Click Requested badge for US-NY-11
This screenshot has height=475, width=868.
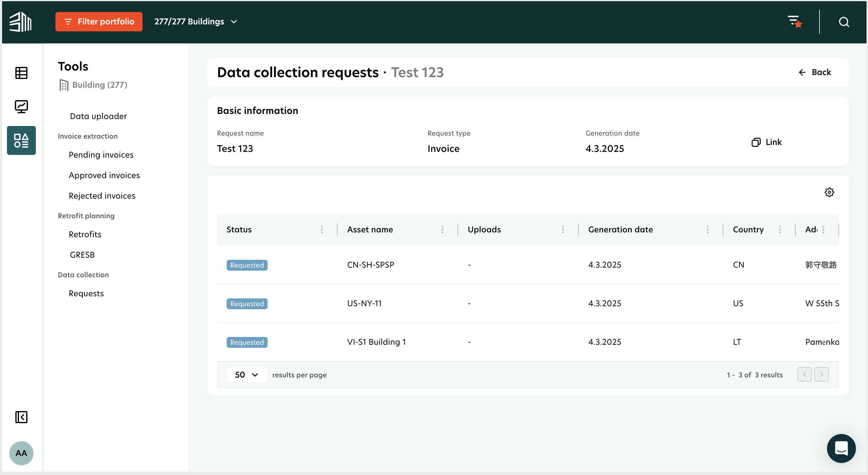[247, 304]
